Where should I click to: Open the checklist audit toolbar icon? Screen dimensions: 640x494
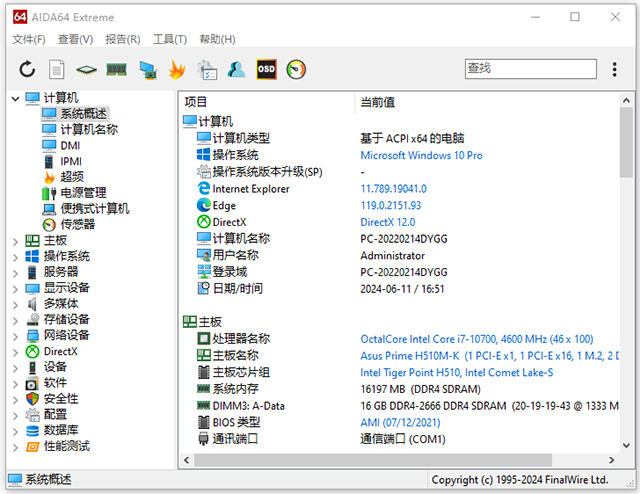click(x=207, y=69)
